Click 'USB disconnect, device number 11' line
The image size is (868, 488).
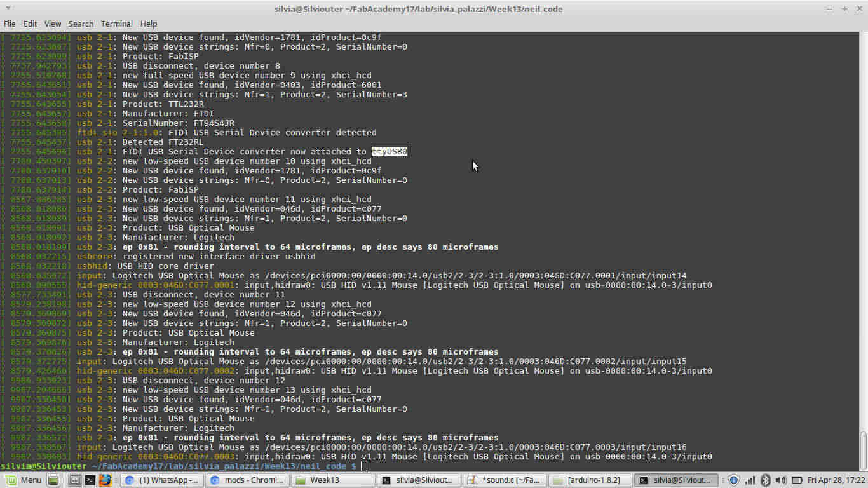coord(204,295)
